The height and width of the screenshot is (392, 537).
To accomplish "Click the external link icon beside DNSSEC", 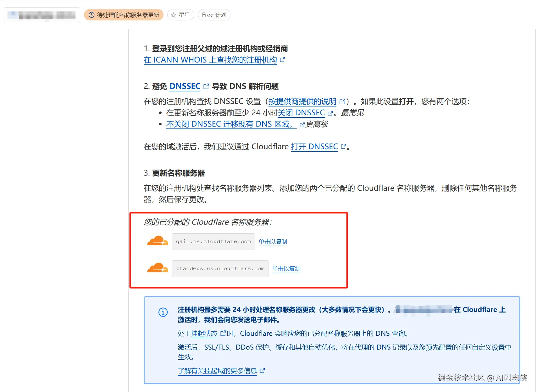I will tap(206, 86).
